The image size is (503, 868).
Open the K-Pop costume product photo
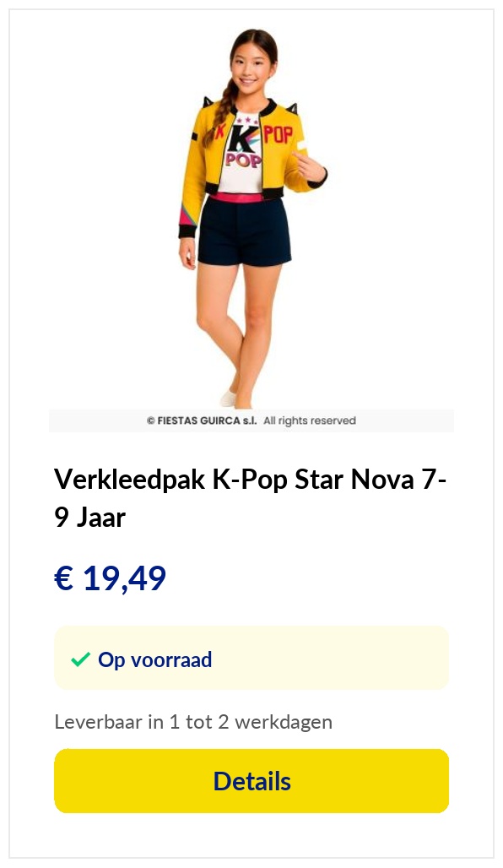[251, 220]
